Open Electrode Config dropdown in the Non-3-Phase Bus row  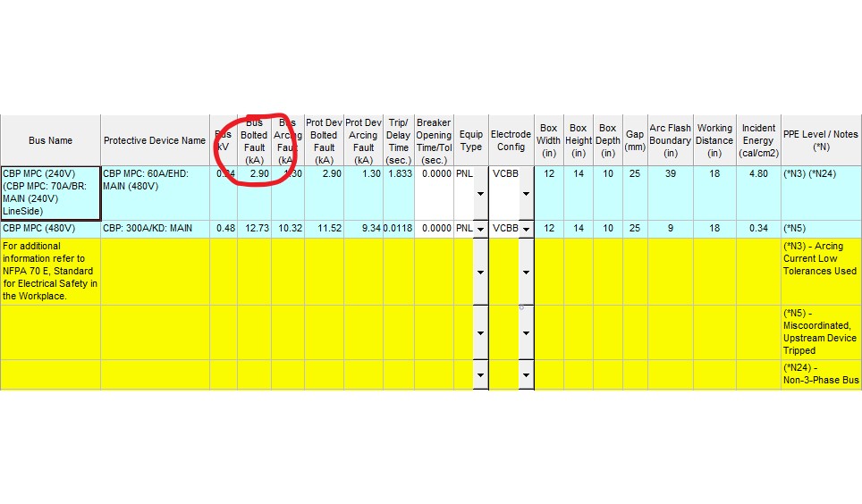pos(525,375)
